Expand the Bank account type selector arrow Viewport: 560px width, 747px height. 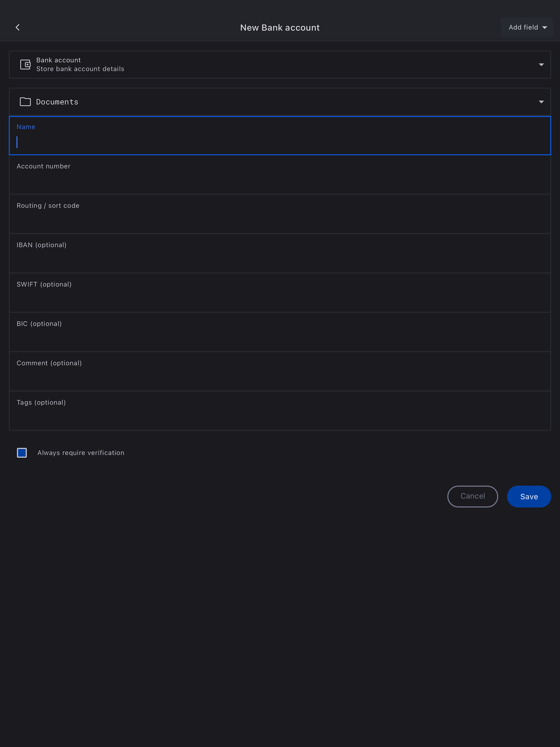(541, 65)
